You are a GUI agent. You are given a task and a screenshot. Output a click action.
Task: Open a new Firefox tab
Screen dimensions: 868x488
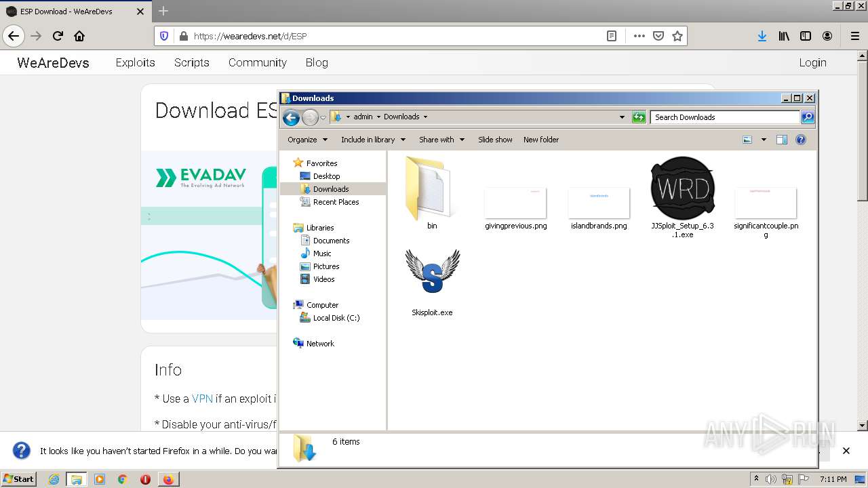click(163, 11)
